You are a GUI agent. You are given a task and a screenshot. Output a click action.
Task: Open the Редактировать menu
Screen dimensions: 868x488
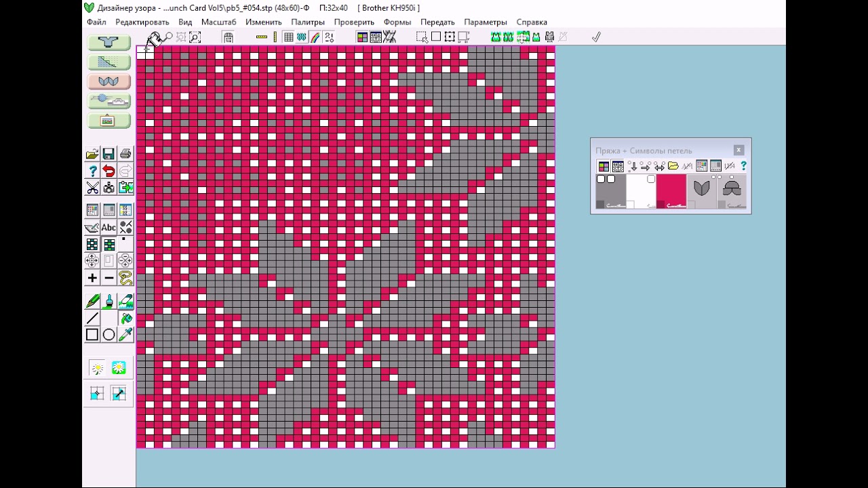pyautogui.click(x=142, y=22)
